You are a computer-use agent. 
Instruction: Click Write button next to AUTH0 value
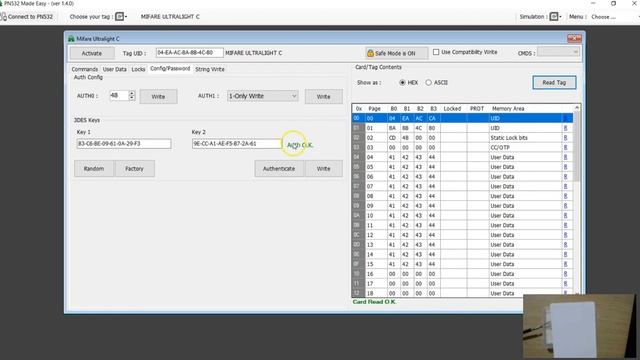point(158,96)
